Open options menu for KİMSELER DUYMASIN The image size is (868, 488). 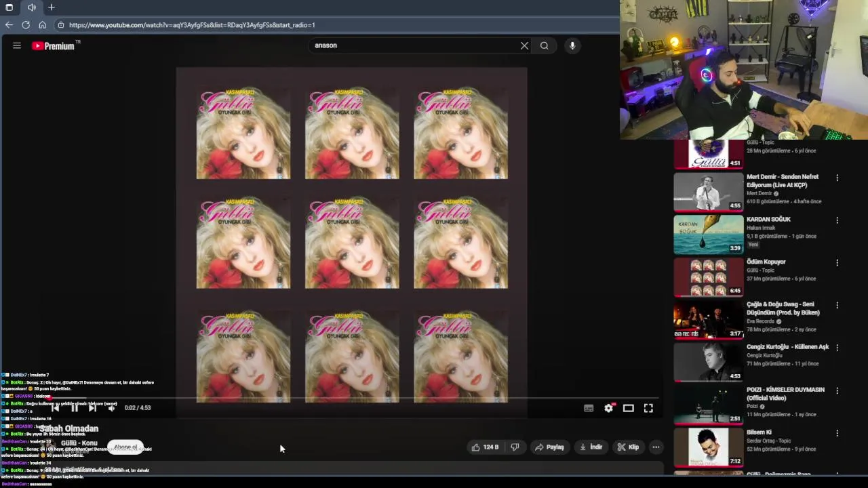[837, 390]
